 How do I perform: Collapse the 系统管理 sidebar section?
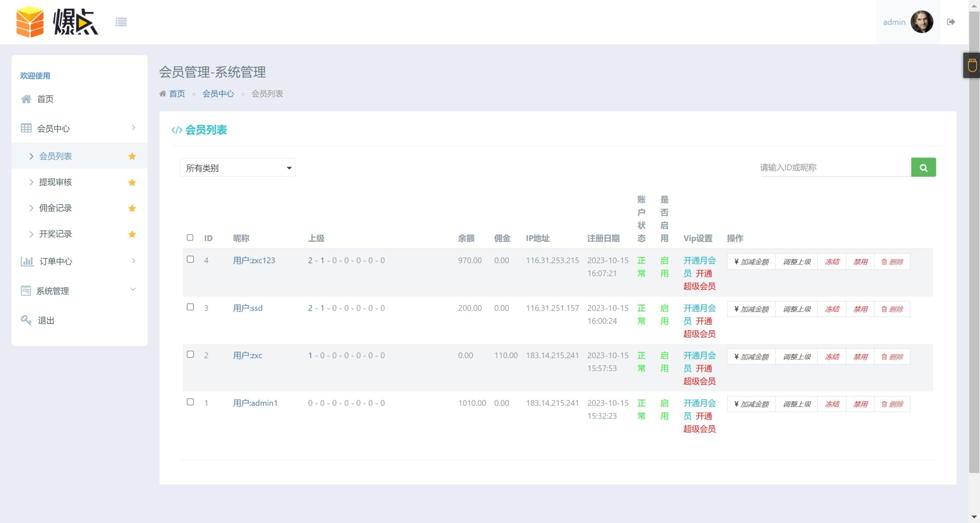click(x=133, y=289)
